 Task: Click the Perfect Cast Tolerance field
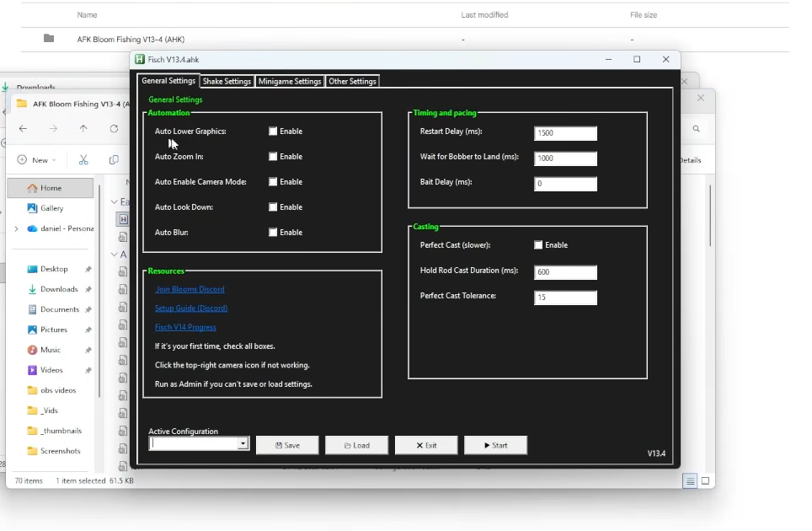tap(565, 298)
